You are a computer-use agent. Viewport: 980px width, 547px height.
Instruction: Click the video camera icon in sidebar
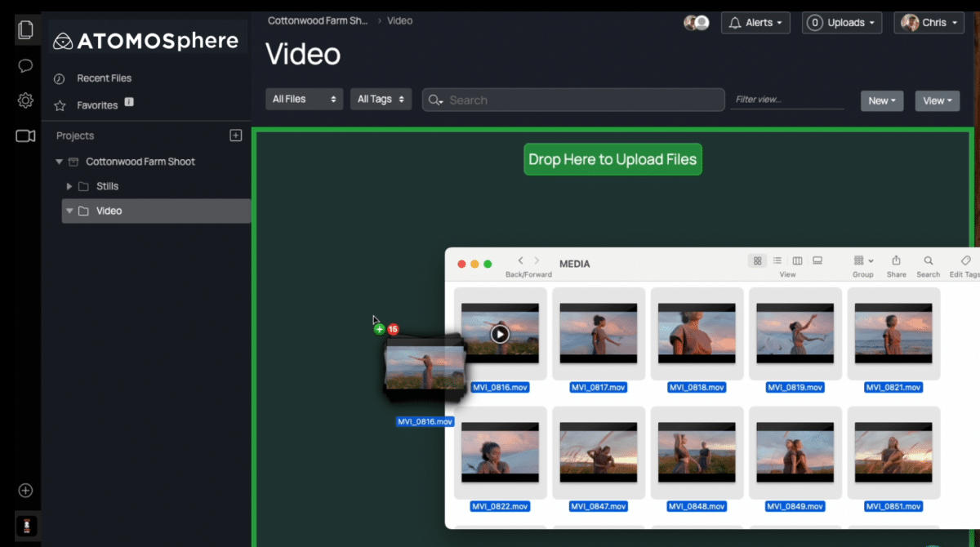(x=25, y=136)
